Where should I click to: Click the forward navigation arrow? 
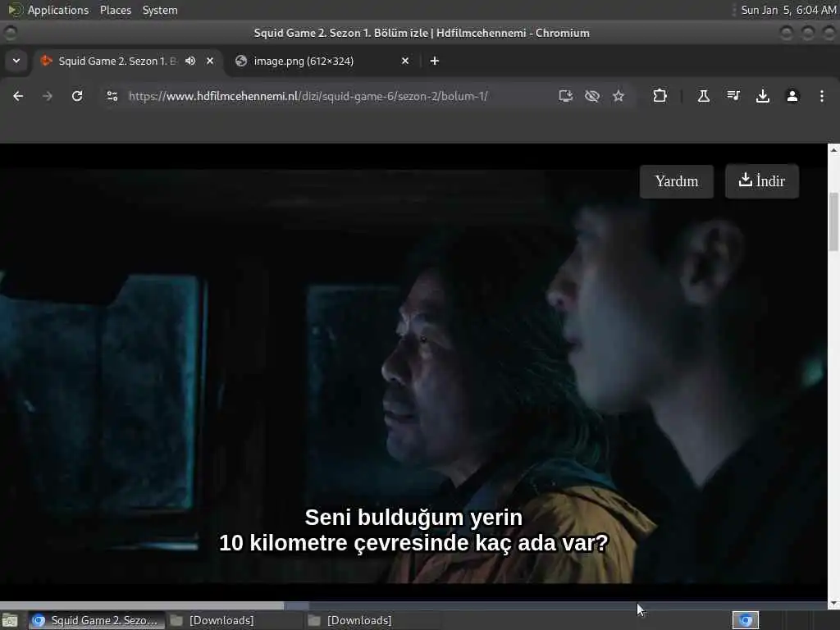click(x=47, y=96)
